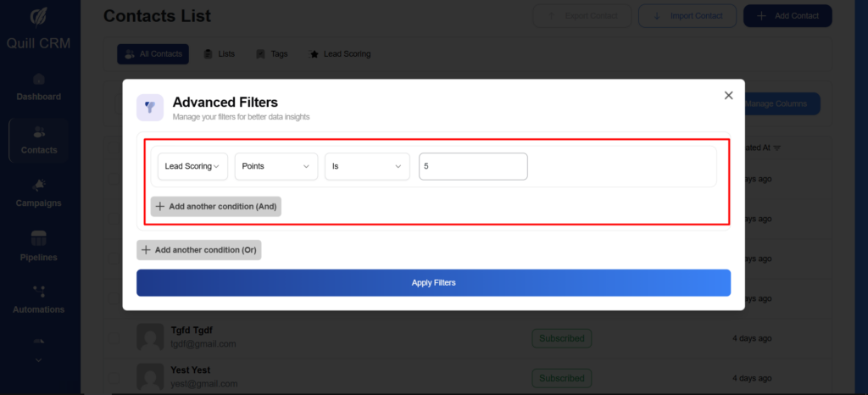Open the Lead Scoring tab

(x=340, y=54)
